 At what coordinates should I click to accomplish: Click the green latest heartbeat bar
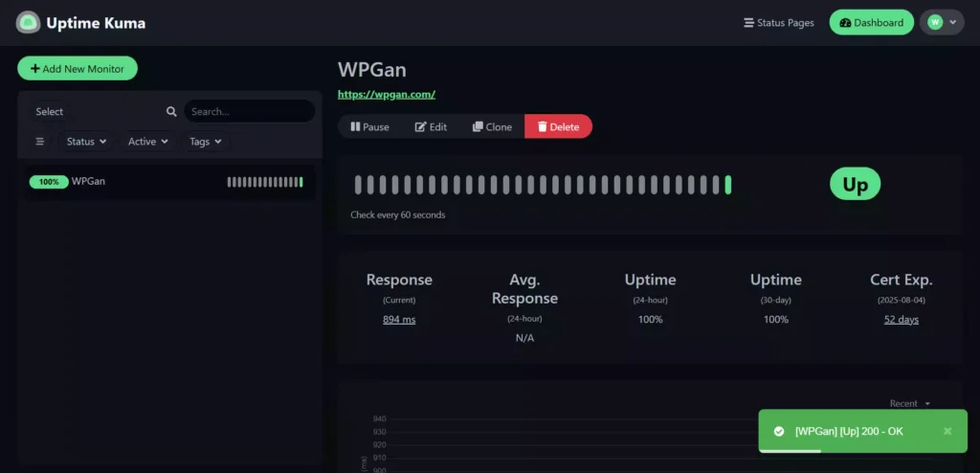pos(728,185)
